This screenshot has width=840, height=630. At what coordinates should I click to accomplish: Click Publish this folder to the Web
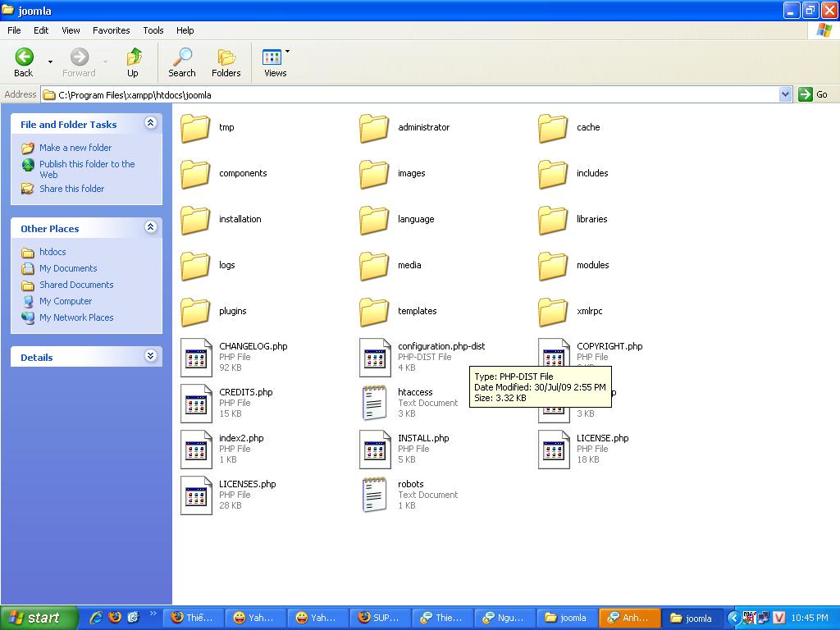tap(87, 169)
